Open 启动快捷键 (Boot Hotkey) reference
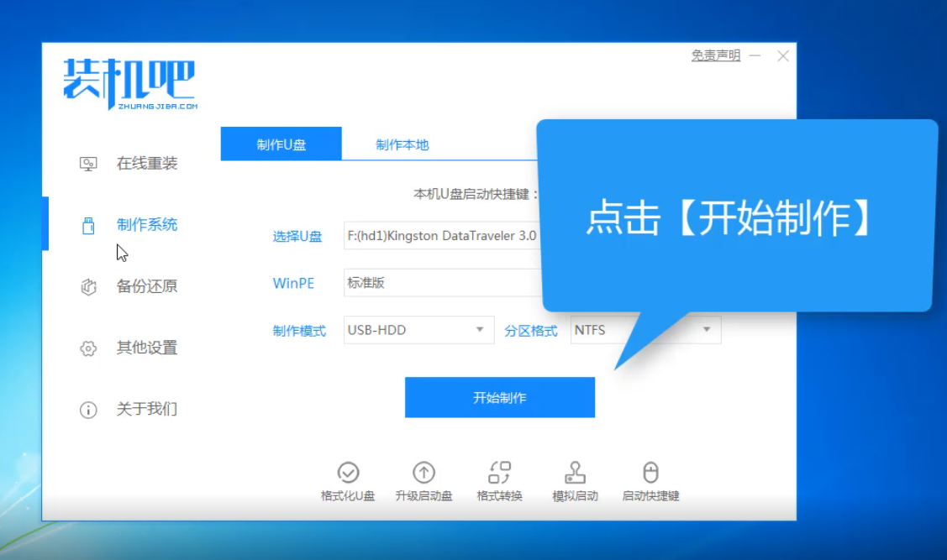The height and width of the screenshot is (560, 947). click(x=650, y=480)
